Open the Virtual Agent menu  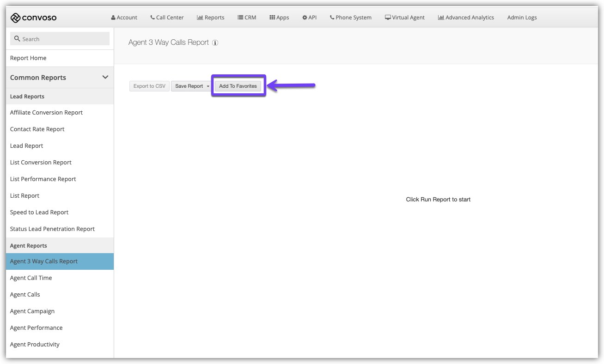405,18
